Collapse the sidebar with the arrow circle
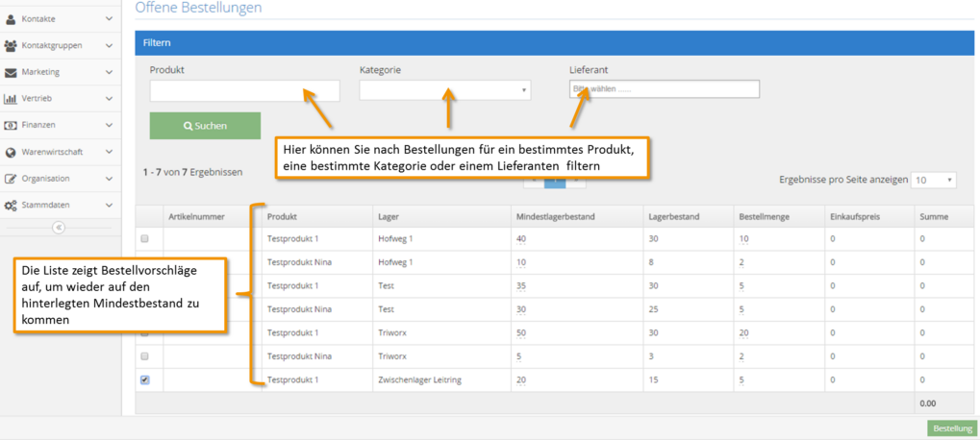980x440 pixels. click(x=58, y=228)
